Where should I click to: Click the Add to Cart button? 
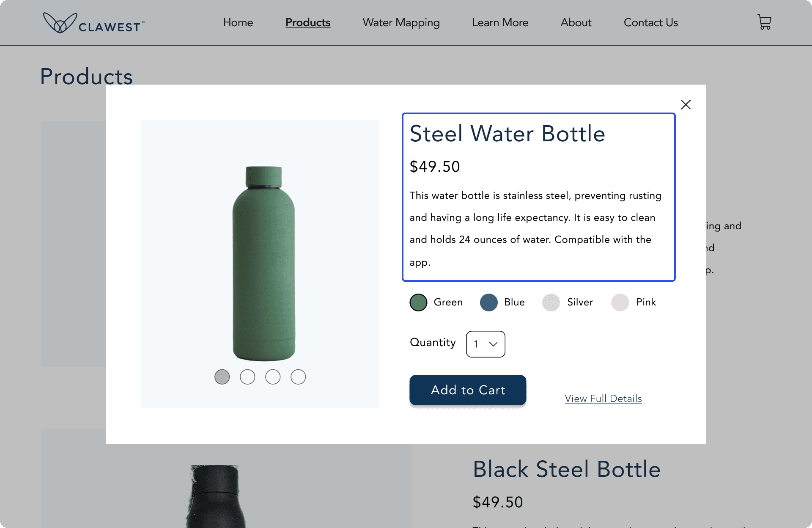[x=468, y=390]
